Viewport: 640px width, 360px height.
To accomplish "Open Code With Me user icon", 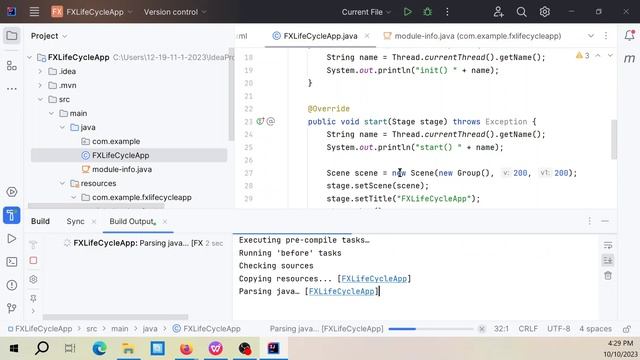I will [x=498, y=12].
